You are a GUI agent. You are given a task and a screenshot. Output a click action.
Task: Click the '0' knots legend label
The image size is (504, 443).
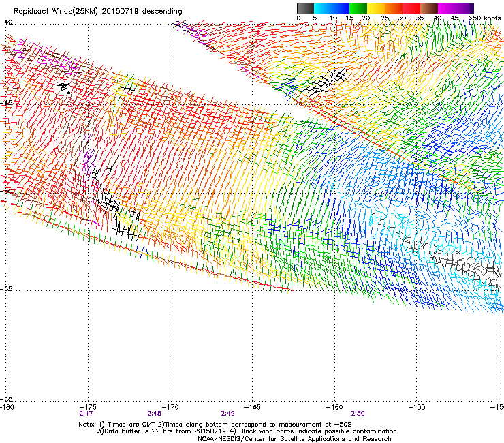(298, 18)
